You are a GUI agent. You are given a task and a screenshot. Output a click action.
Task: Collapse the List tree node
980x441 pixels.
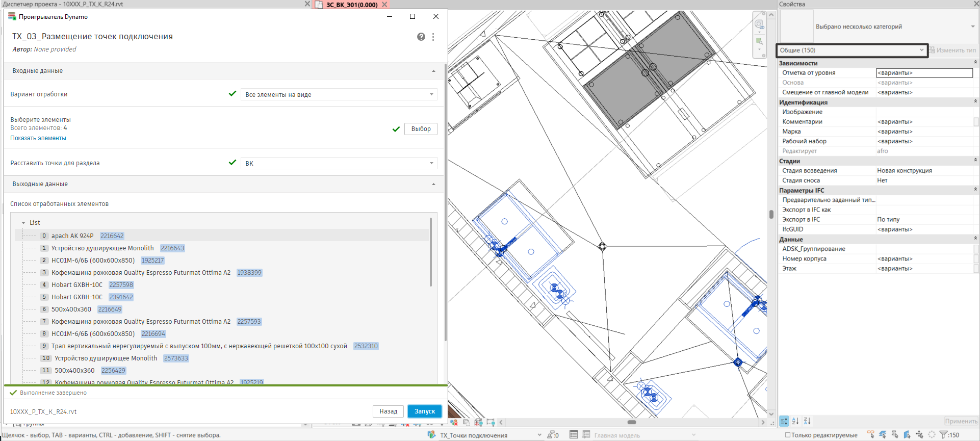23,223
